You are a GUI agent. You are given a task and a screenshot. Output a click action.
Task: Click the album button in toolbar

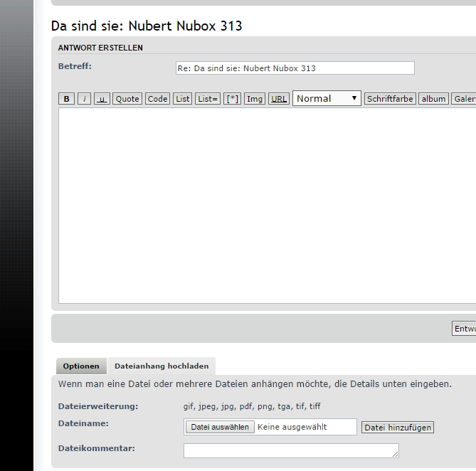click(x=433, y=99)
